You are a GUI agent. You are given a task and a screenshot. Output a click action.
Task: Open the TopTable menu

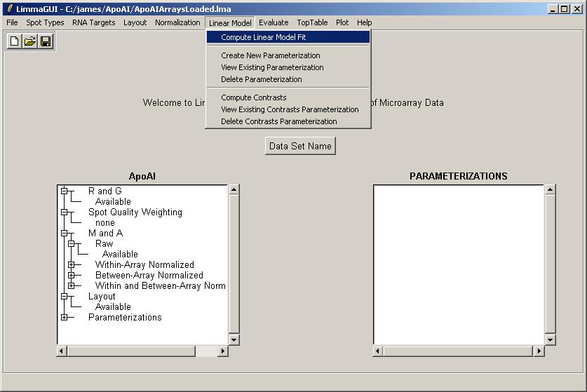(312, 22)
